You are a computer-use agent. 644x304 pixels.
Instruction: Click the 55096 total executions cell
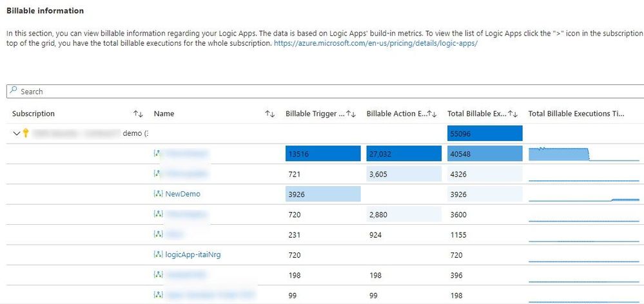point(485,133)
